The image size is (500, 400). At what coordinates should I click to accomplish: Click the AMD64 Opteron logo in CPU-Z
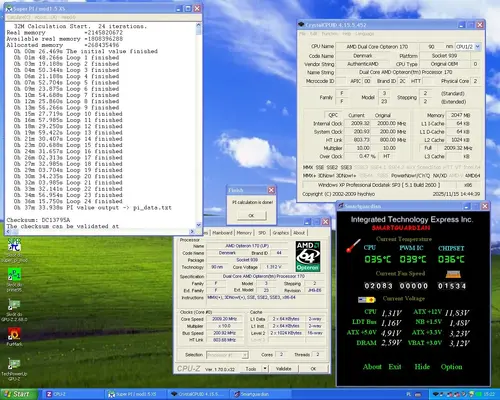pos(308,256)
